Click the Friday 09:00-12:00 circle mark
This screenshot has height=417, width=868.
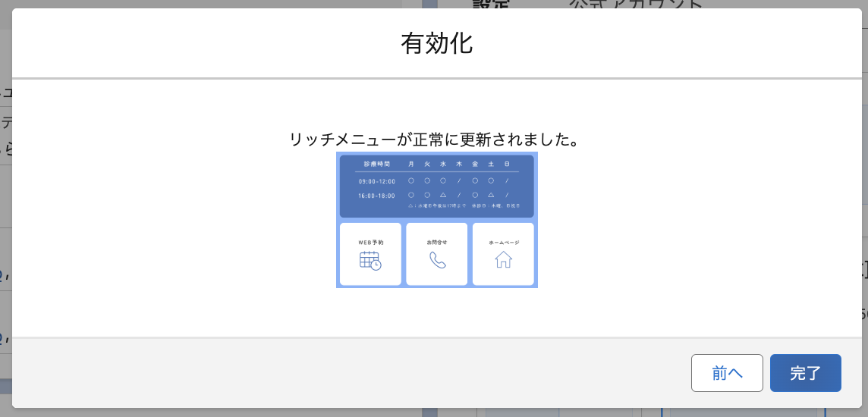click(x=475, y=181)
